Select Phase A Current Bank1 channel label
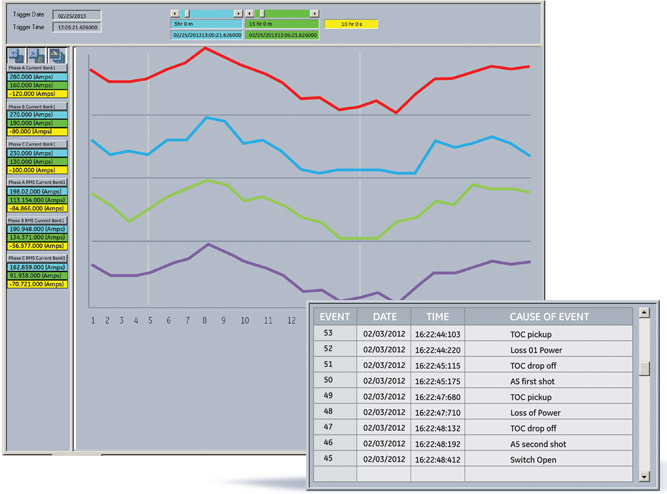The image size is (667, 494). [38, 68]
